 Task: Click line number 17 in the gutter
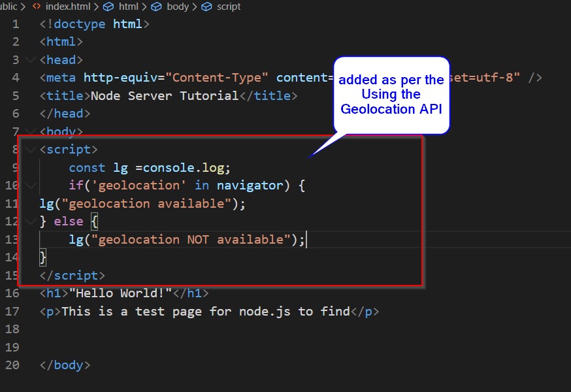pyautogui.click(x=12, y=311)
